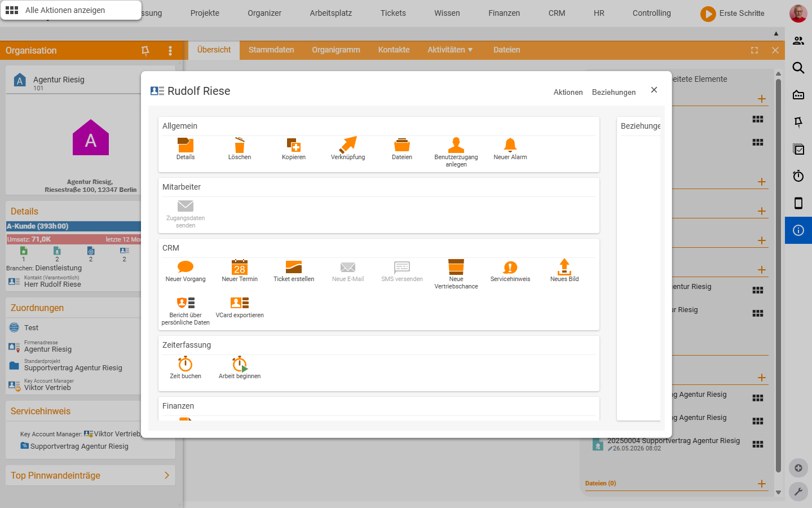
Task: Click the Agentur Riesig purple logo
Action: click(x=91, y=137)
